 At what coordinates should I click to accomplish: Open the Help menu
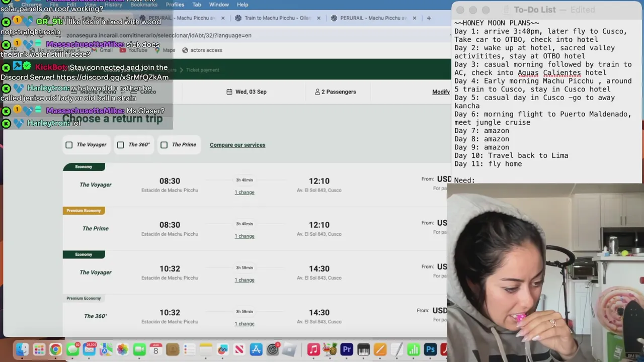(243, 5)
